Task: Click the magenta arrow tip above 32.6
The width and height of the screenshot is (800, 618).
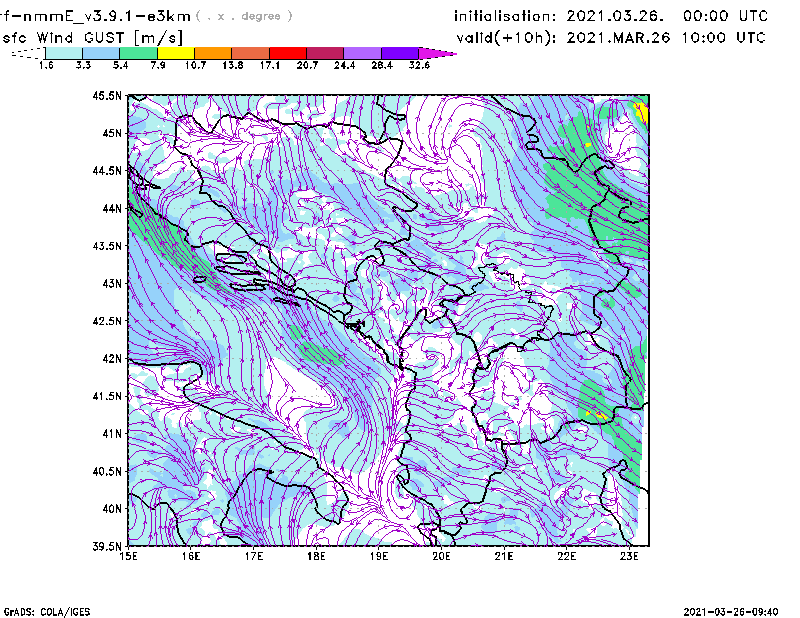Action: [437, 53]
